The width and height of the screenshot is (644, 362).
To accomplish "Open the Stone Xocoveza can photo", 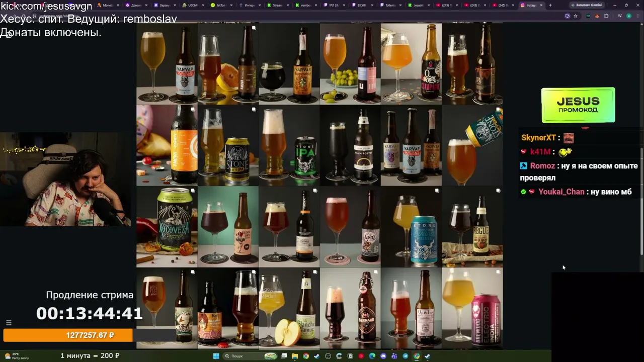I will 167,227.
